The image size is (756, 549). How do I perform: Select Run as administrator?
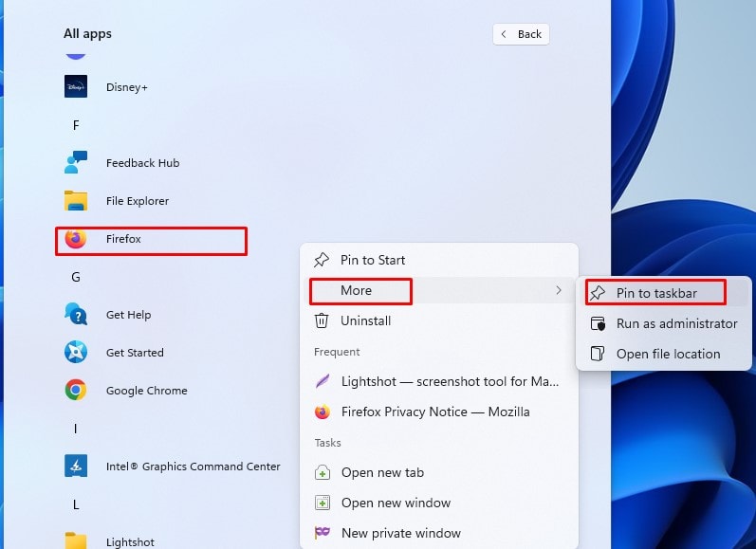(x=664, y=323)
